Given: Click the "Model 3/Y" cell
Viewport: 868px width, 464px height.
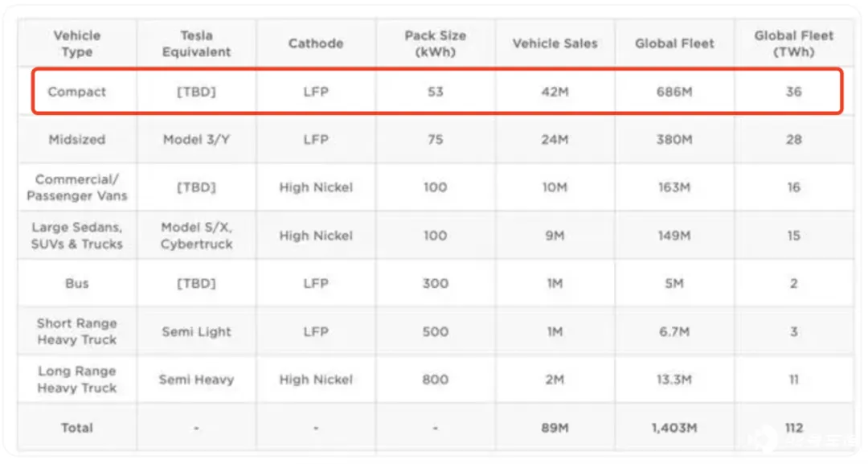Looking at the screenshot, I should [196, 139].
